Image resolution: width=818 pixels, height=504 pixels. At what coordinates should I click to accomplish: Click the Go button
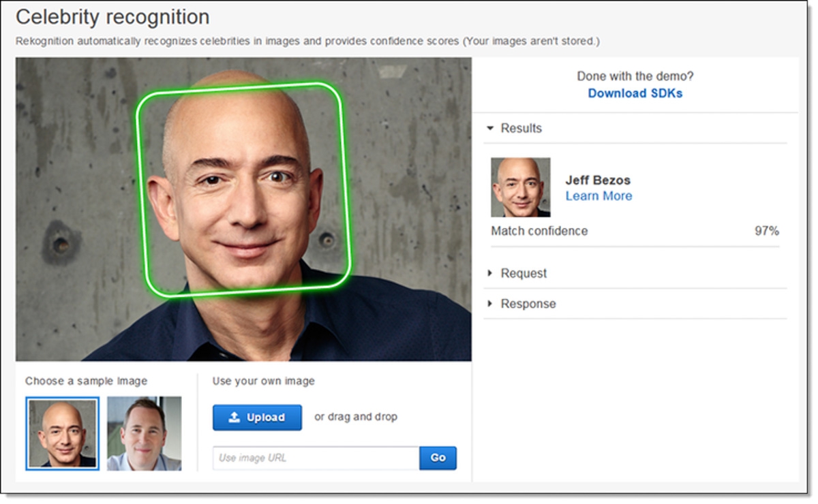438,458
